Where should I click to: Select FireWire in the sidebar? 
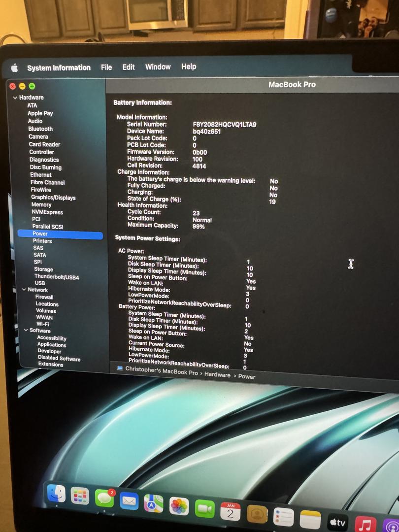(41, 190)
